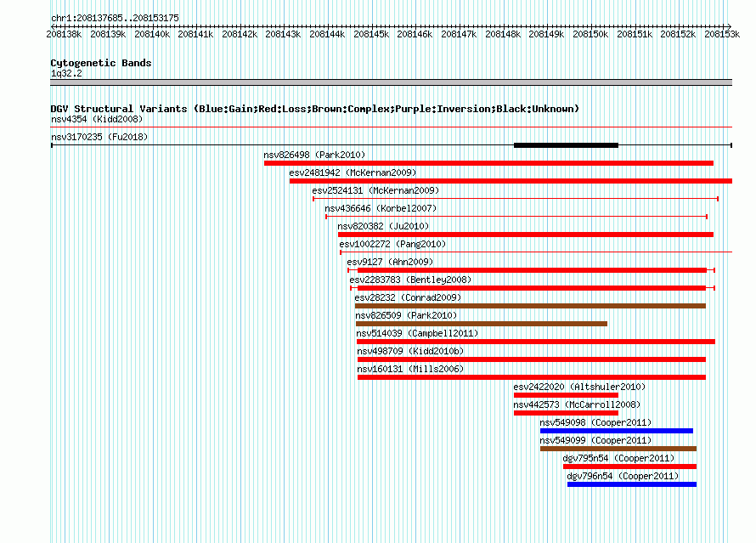Screen dimensions: 756x543
Task: Open the nsv826498 (Park2010) variant label
Action: pyautogui.click(x=314, y=155)
